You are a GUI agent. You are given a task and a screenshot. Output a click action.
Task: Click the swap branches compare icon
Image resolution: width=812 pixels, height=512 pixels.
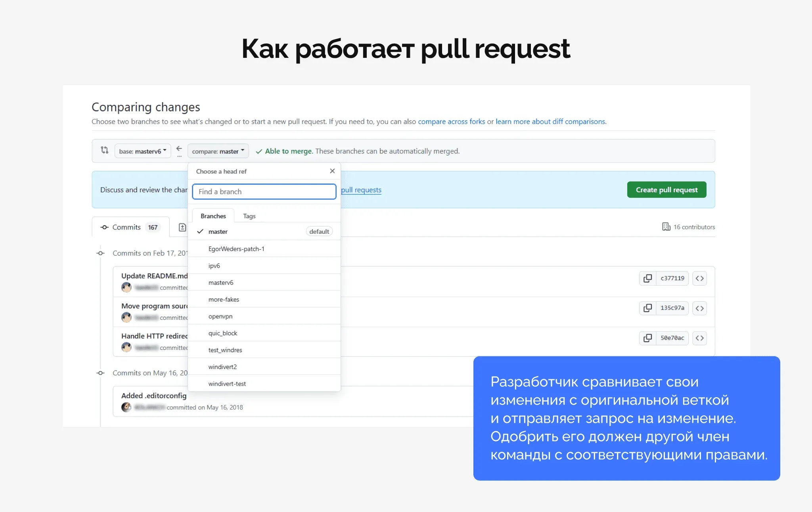[104, 151]
